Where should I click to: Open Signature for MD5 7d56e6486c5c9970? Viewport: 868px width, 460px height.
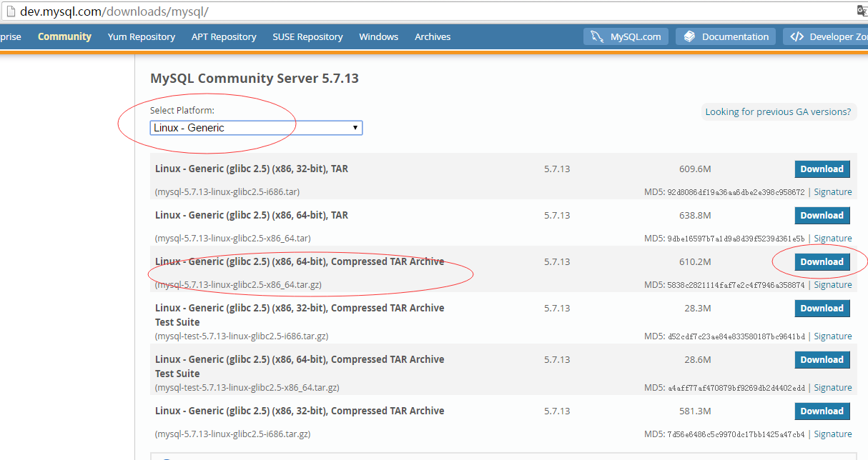(833, 434)
